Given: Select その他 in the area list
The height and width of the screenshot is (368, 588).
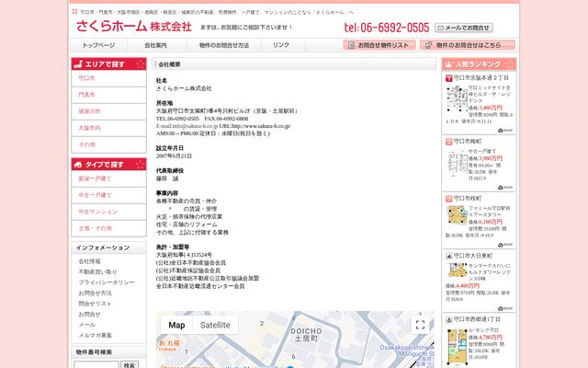Looking at the screenshot, I should (x=108, y=144).
